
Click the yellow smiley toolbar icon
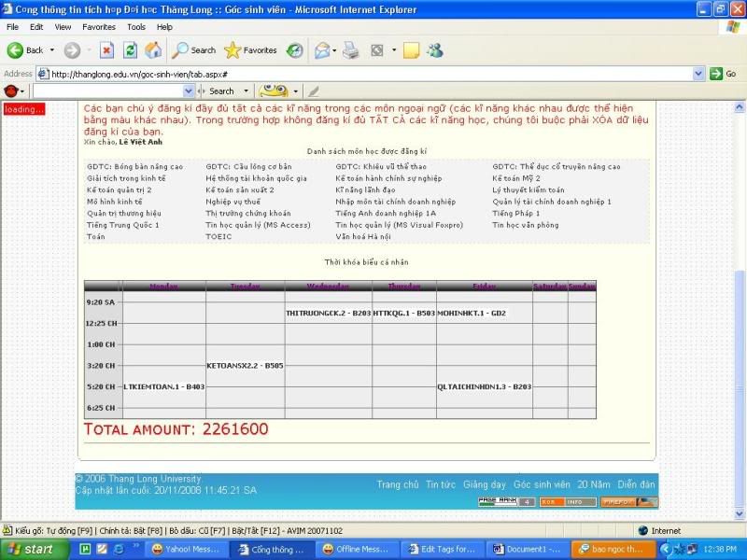click(x=274, y=91)
